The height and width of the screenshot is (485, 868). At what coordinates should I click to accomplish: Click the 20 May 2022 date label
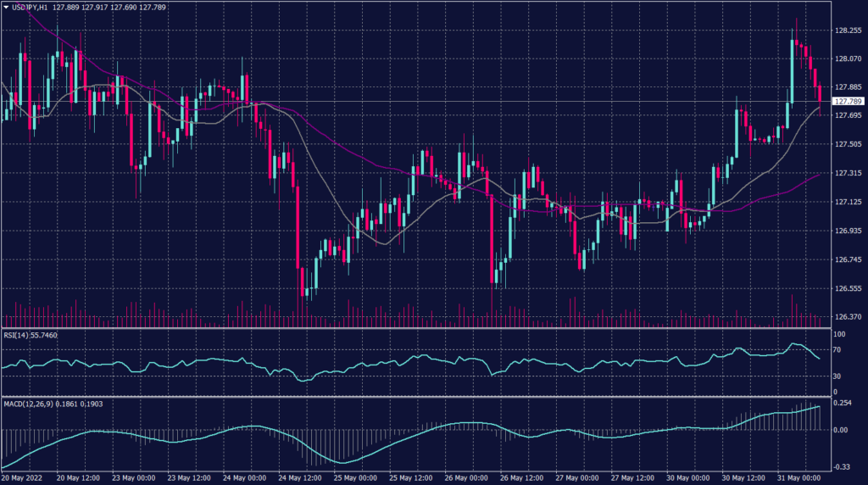pos(23,478)
